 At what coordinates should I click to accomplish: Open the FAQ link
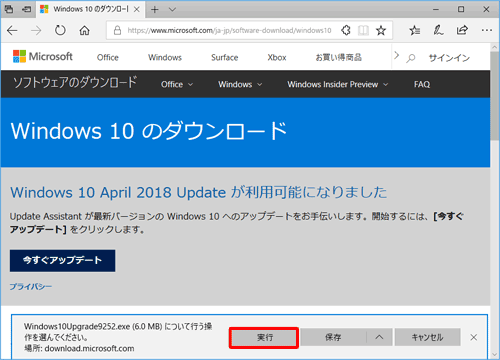click(x=422, y=84)
